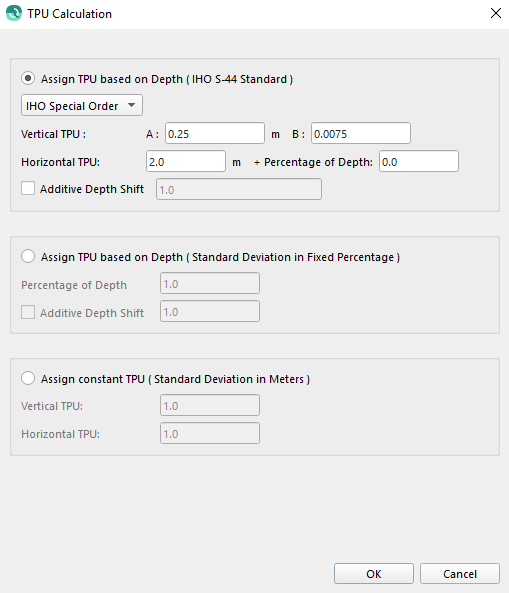This screenshot has height=593, width=509.
Task: Toggle the disabled Additive Depth Shift checkbox
Action: coord(28,312)
